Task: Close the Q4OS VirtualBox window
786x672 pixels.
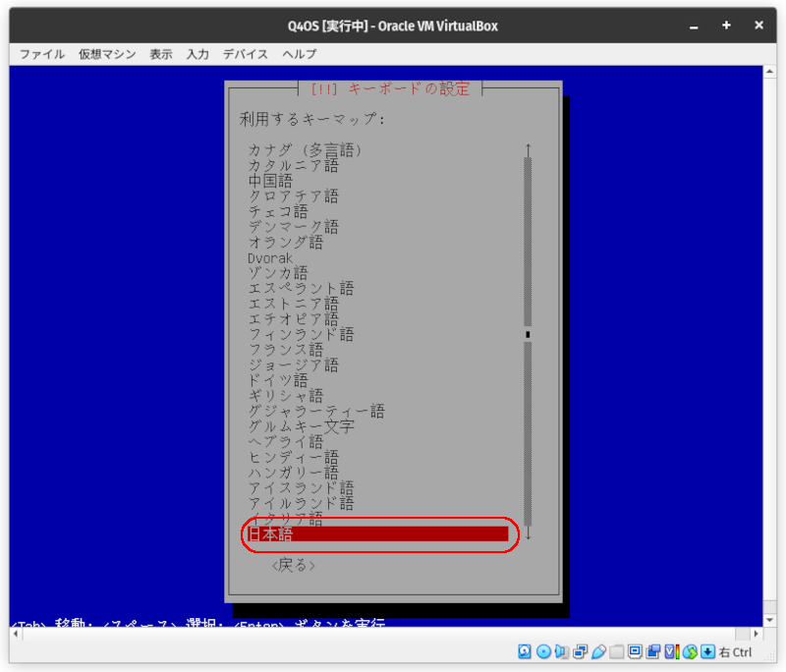Action: 758,26
